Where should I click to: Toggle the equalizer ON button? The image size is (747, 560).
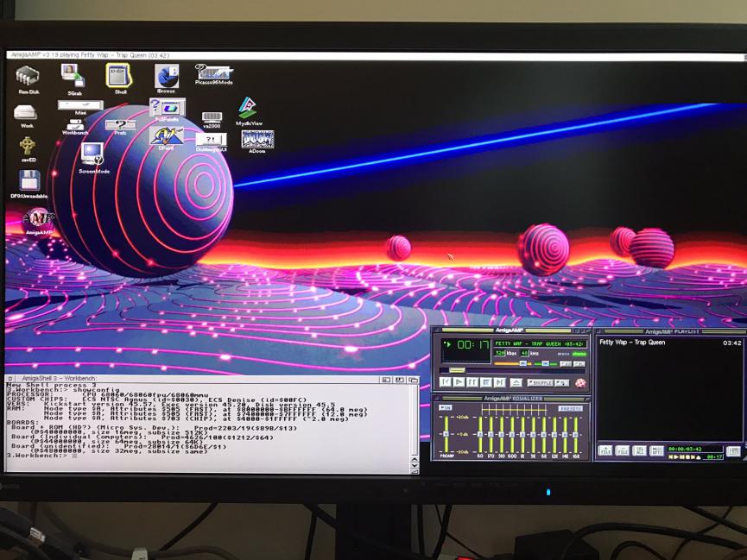446,408
